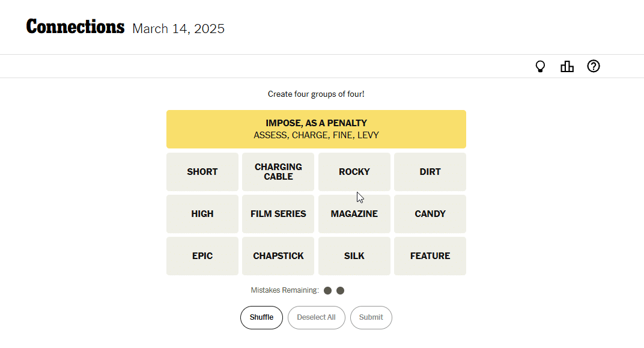
Task: Open help with the question mark icon
Action: 594,66
